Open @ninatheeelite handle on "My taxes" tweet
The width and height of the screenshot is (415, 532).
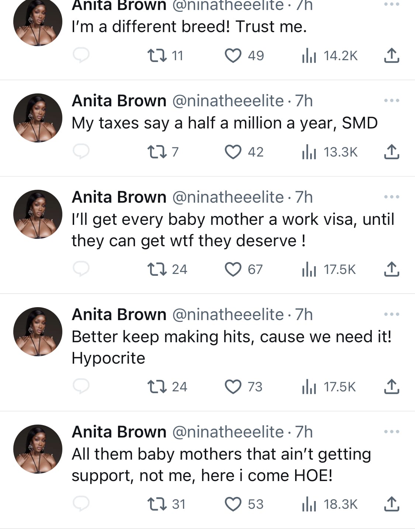pos(228,101)
